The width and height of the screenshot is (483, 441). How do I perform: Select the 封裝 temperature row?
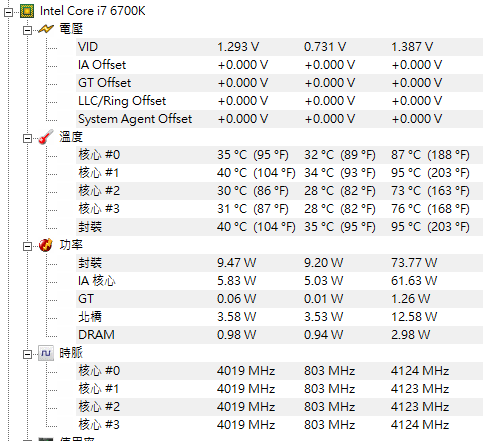tap(279, 227)
